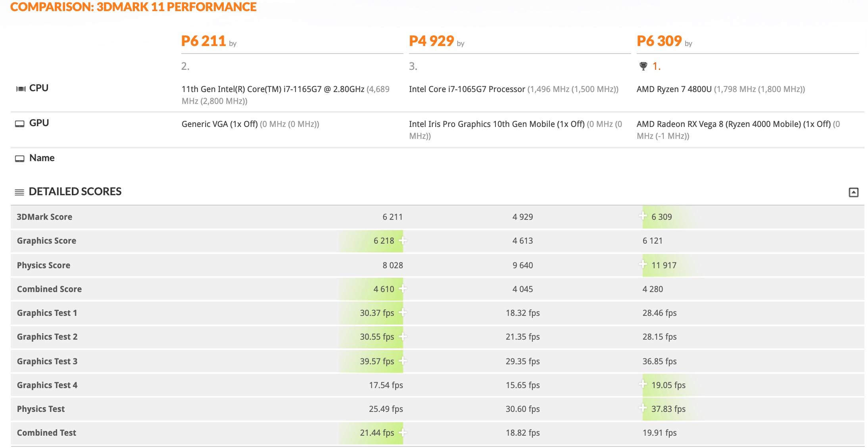Click plus icon beside Combined Score 4 610

tap(403, 288)
